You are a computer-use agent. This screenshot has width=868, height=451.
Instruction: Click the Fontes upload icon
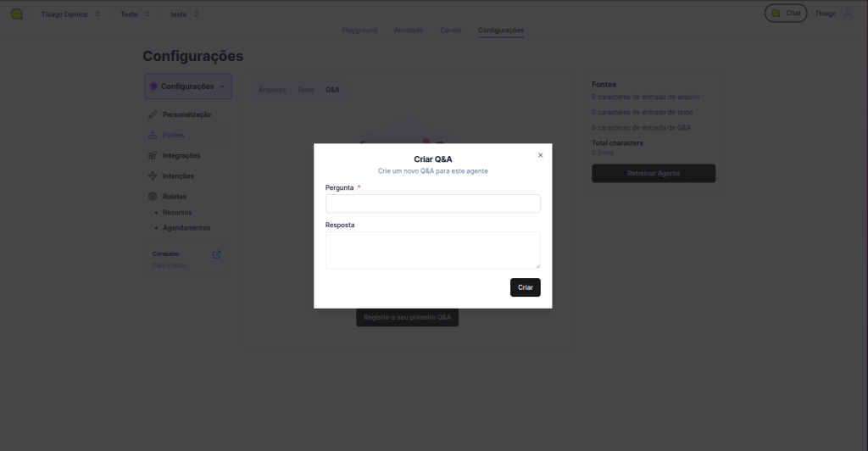pyautogui.click(x=153, y=135)
